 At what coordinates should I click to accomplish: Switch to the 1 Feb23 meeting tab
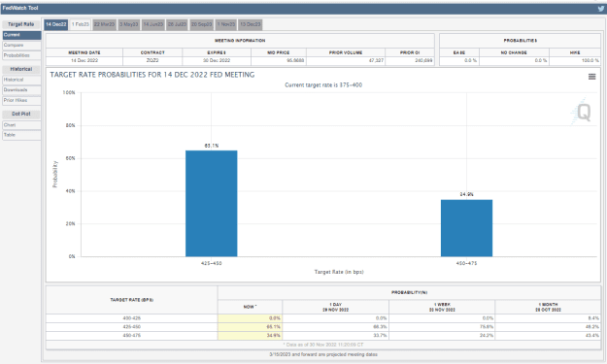pos(81,24)
